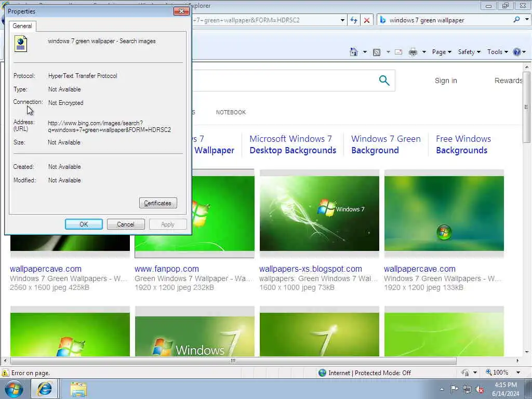Image resolution: width=532 pixels, height=399 pixels.
Task: Click www.fanpop.com source link
Action: [167, 269]
